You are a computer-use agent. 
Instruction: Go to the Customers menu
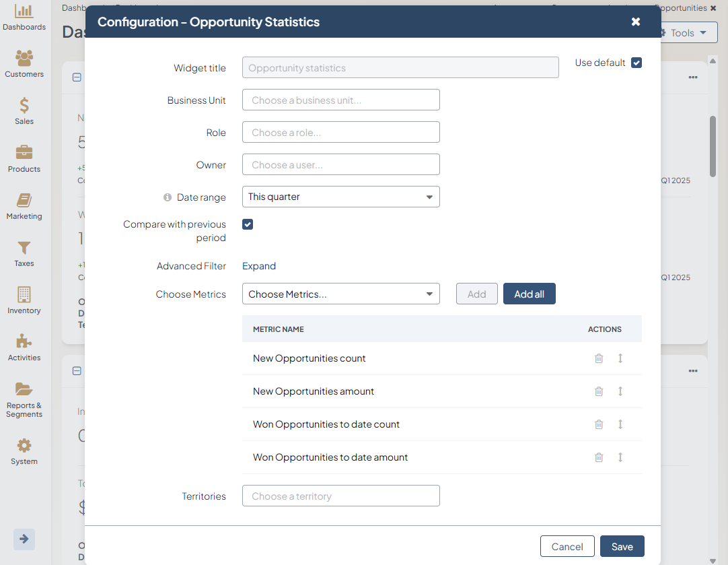(x=24, y=64)
